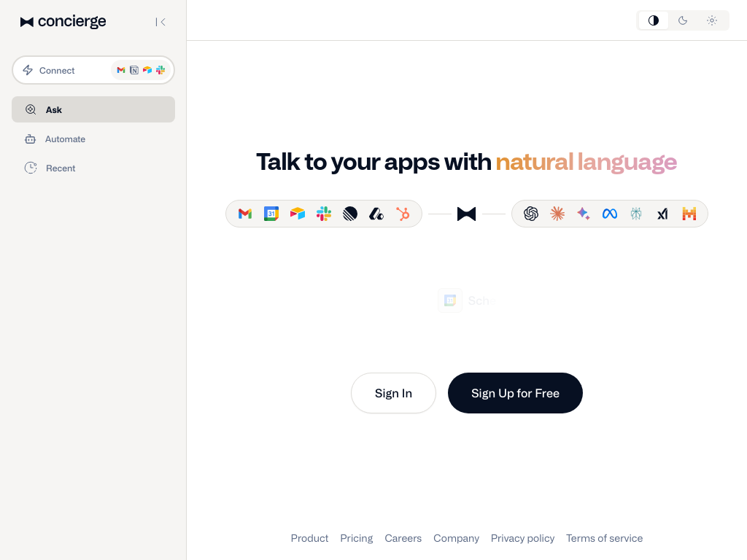
Task: Switch to system contrast theme
Action: point(654,20)
